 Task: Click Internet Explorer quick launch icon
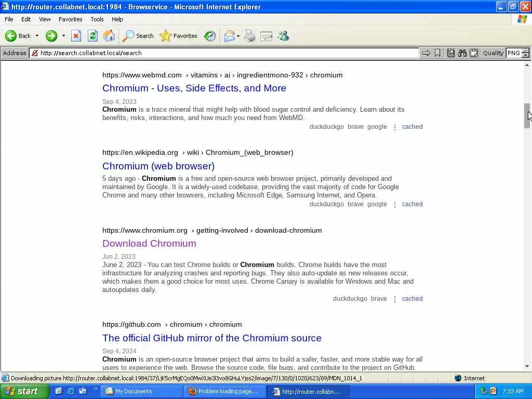pos(71,391)
